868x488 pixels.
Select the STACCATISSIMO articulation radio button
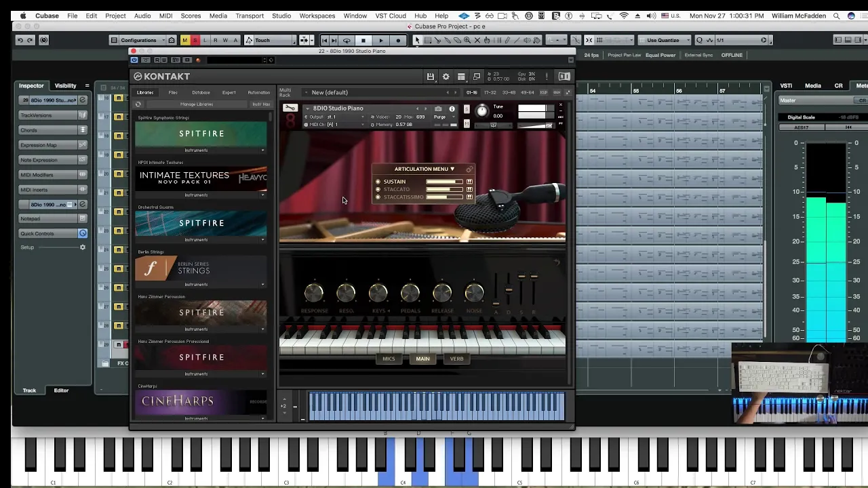(x=378, y=197)
